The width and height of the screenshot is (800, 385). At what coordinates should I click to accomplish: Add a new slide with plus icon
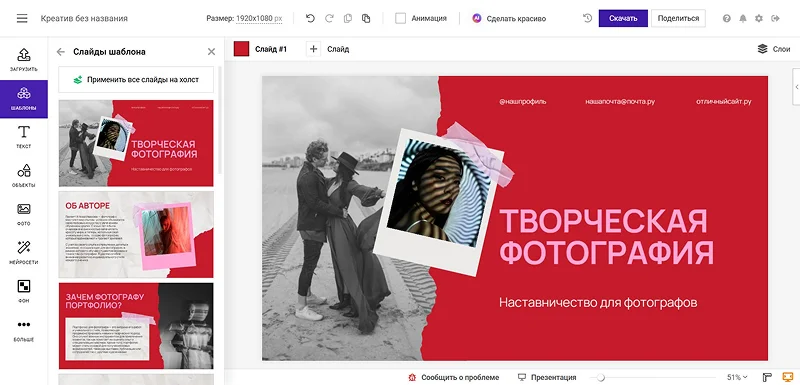[x=313, y=49]
